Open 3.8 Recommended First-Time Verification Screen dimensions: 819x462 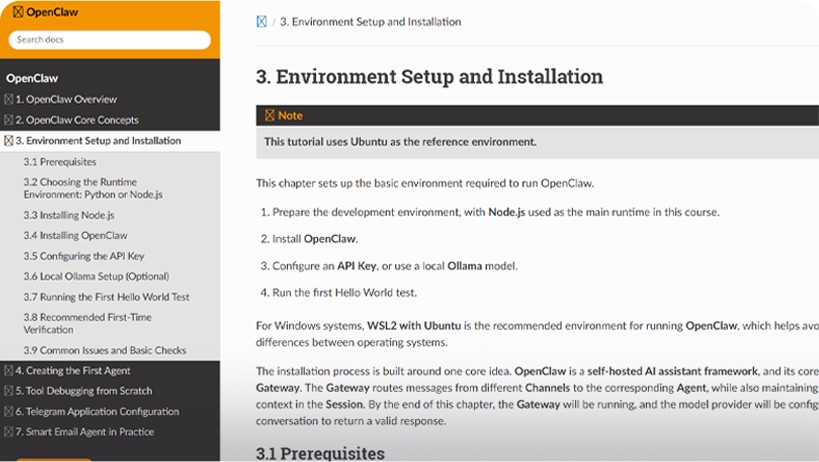tap(87, 323)
